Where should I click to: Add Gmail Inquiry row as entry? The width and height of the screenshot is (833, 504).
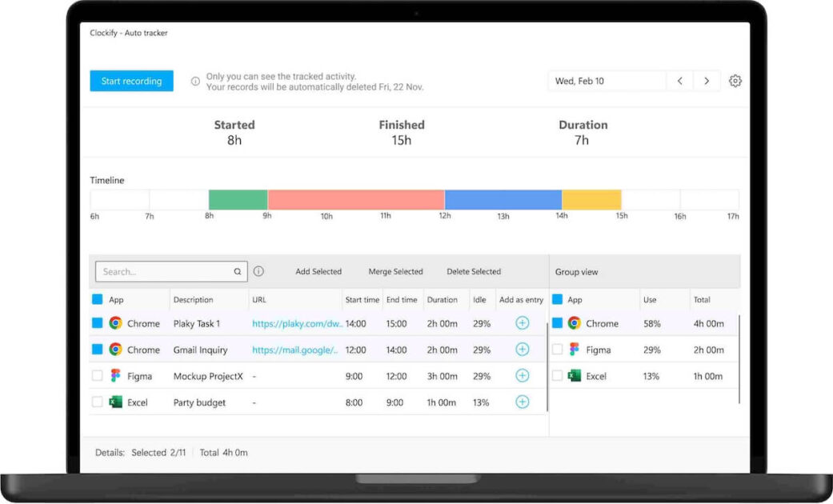[523, 350]
